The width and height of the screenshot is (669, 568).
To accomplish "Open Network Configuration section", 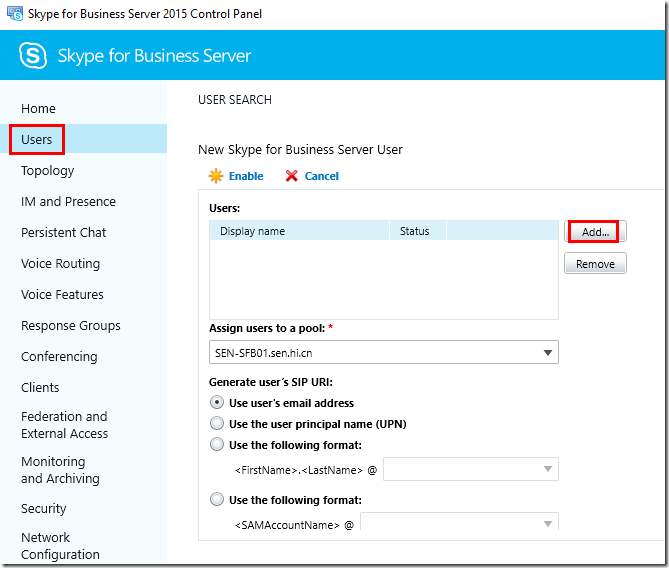I will coord(60,546).
